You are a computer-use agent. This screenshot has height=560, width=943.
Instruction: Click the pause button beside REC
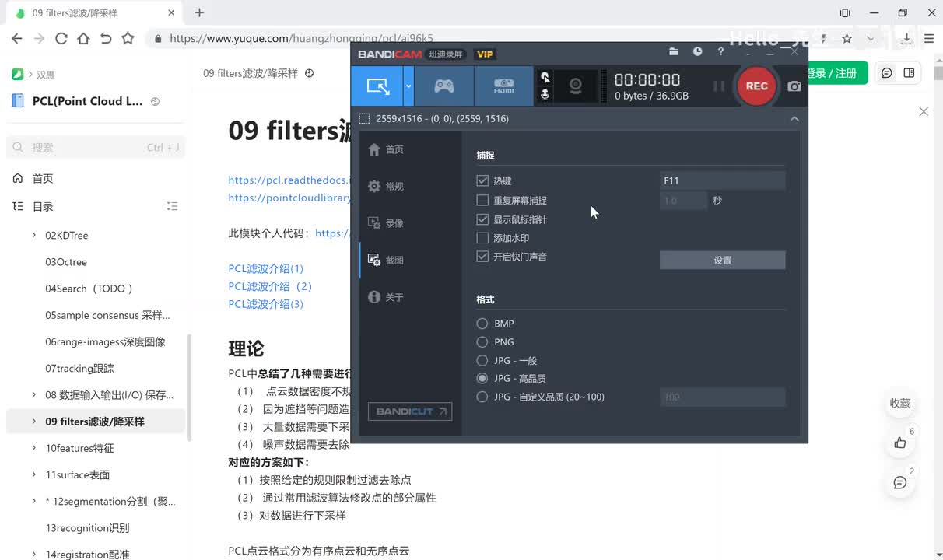719,86
